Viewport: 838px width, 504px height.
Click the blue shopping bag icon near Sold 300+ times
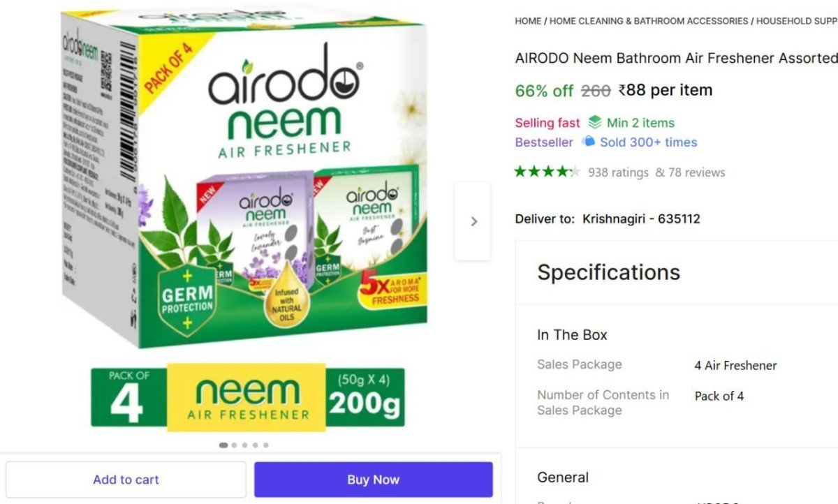tap(590, 142)
